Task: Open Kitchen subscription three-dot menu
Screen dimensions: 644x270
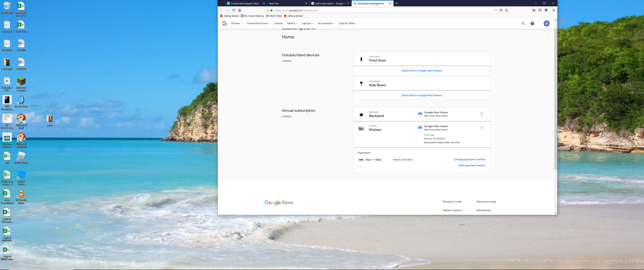Action: [x=481, y=128]
